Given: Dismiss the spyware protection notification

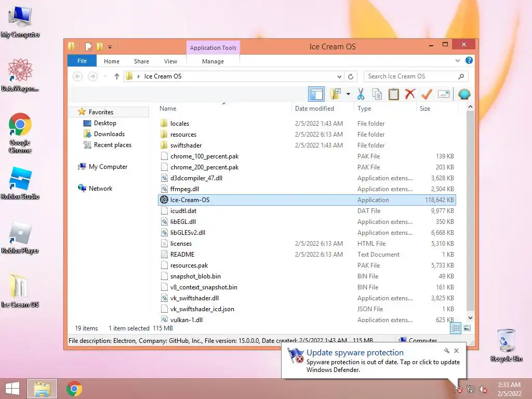Looking at the screenshot, I should pos(456,351).
